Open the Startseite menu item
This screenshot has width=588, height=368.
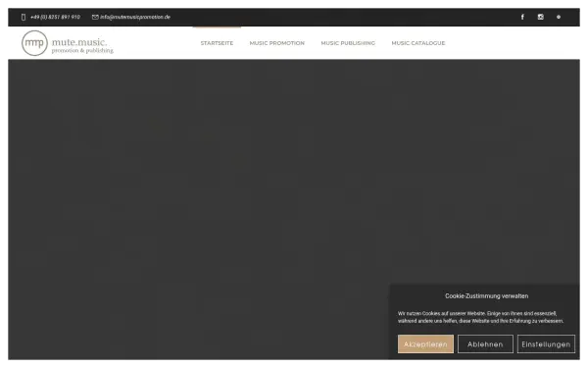(217, 43)
